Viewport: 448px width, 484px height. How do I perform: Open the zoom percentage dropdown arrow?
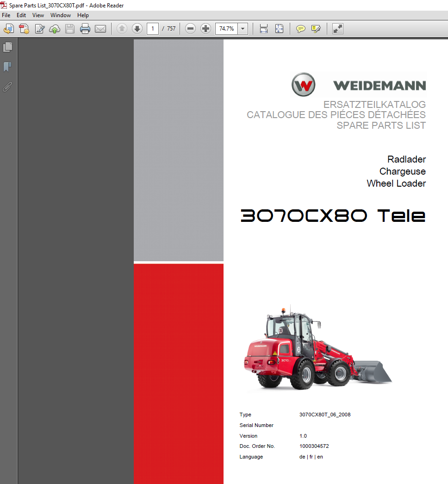[x=243, y=29]
